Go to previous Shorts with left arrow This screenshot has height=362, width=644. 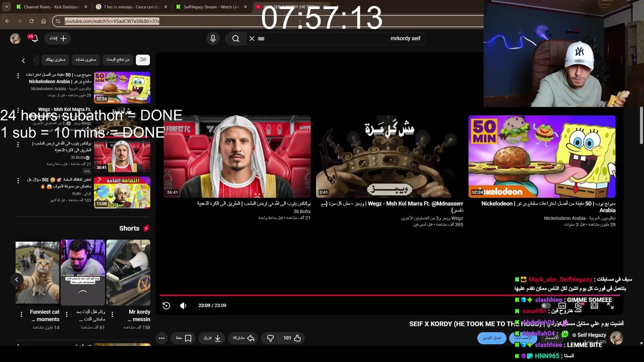(x=17, y=280)
